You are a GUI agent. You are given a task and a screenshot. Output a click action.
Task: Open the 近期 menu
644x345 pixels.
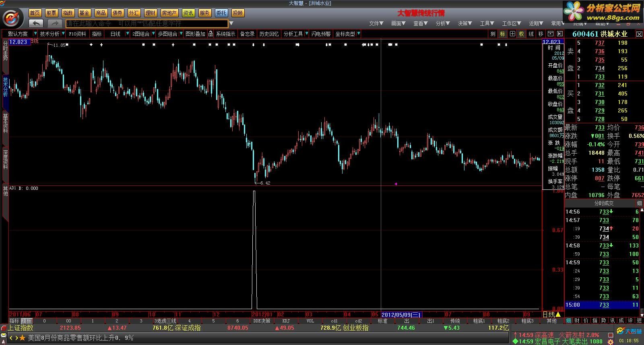tap(536, 23)
